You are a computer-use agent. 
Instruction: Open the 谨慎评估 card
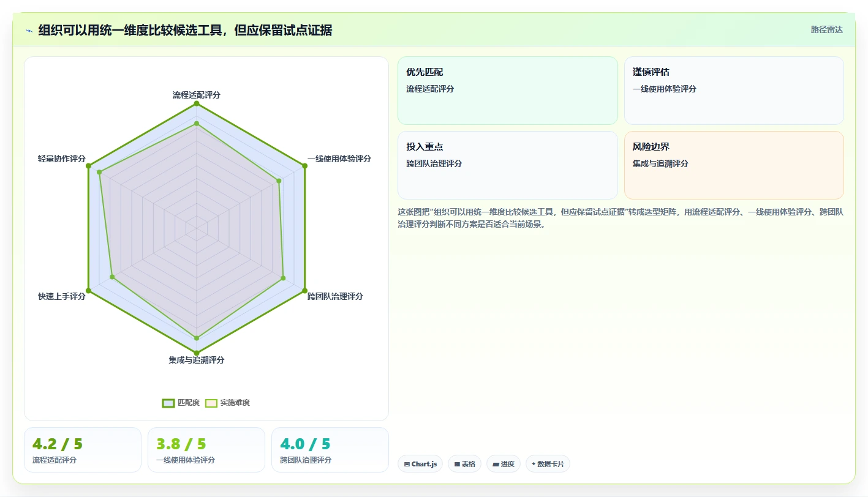(734, 91)
